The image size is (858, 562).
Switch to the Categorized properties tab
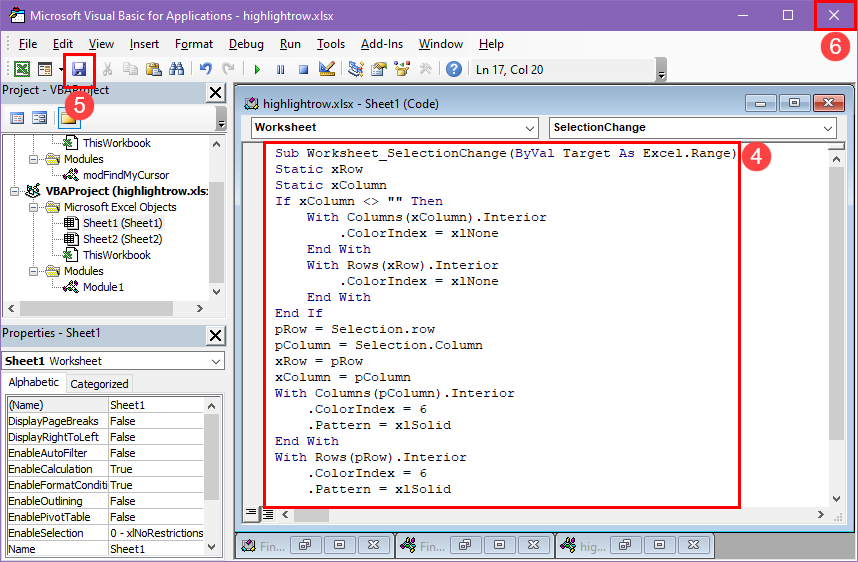(x=99, y=384)
